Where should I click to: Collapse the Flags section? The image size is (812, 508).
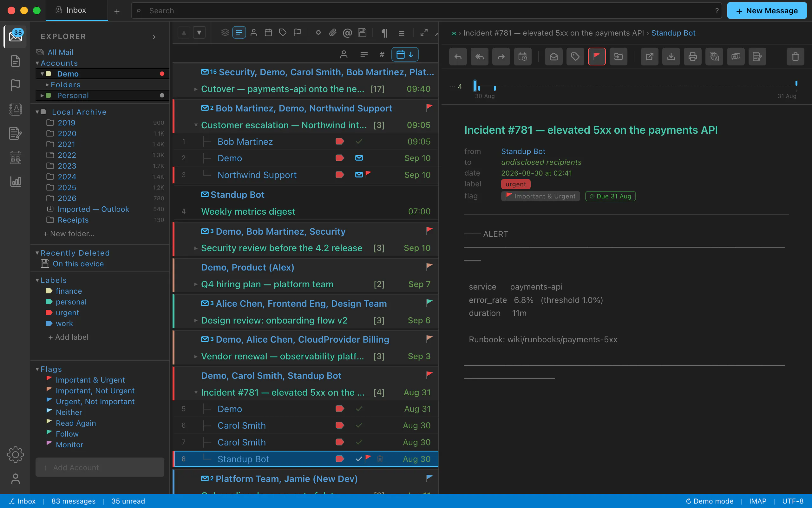pos(37,369)
